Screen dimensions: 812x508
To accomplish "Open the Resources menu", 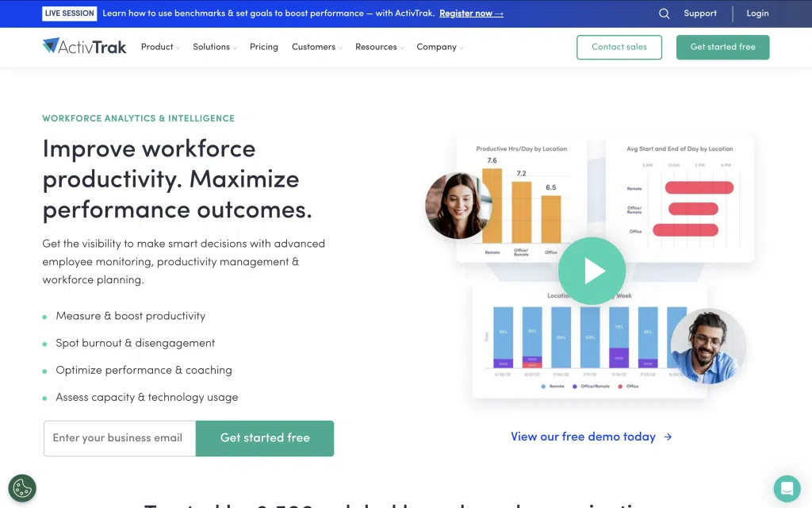I will click(x=380, y=47).
